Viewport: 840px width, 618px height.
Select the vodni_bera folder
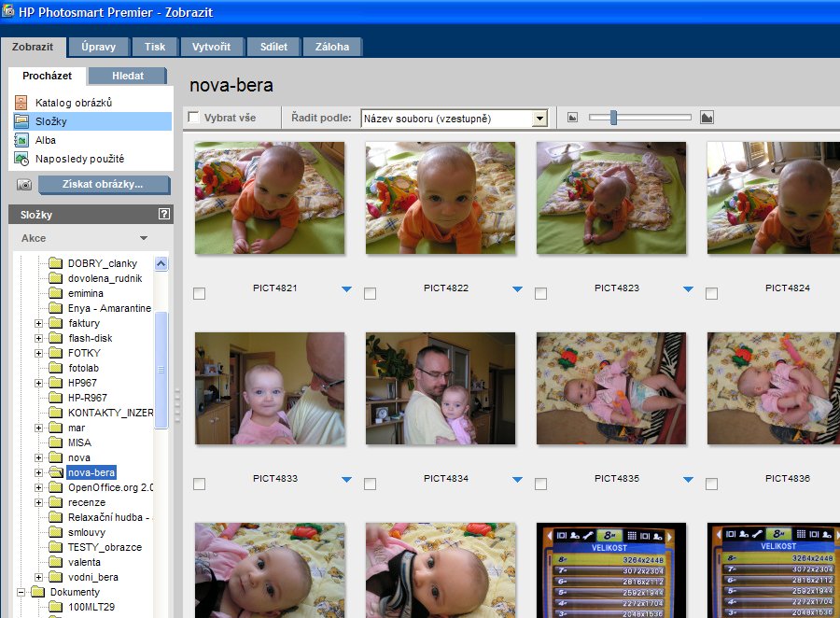[92, 577]
